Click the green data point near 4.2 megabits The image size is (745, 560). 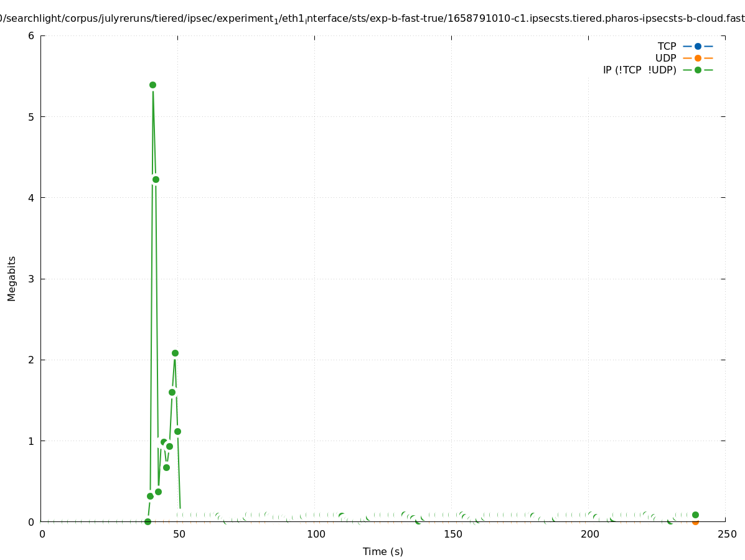click(156, 179)
